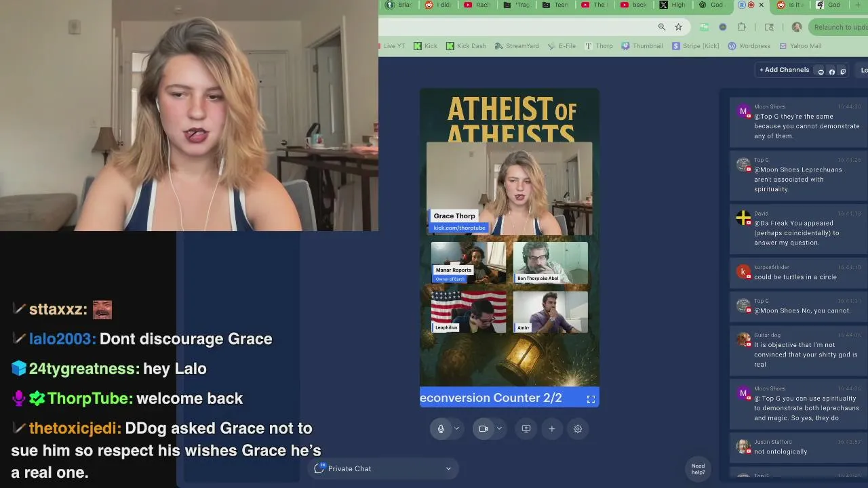Image resolution: width=868 pixels, height=488 pixels.
Task: Click the Twitch channel icon near Add Channels
Action: click(x=843, y=71)
